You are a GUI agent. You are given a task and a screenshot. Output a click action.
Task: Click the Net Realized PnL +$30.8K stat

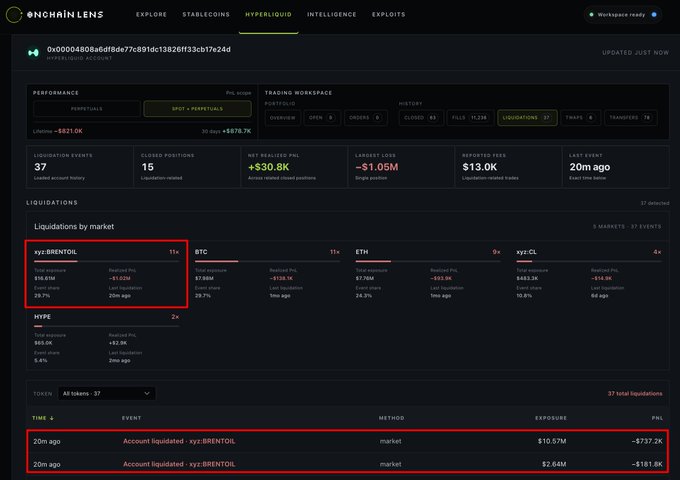click(294, 167)
